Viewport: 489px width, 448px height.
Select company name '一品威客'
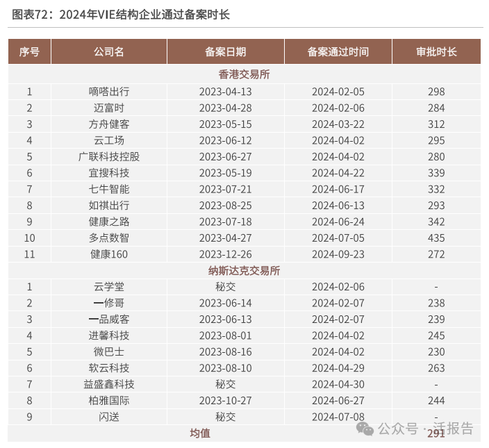(109, 320)
